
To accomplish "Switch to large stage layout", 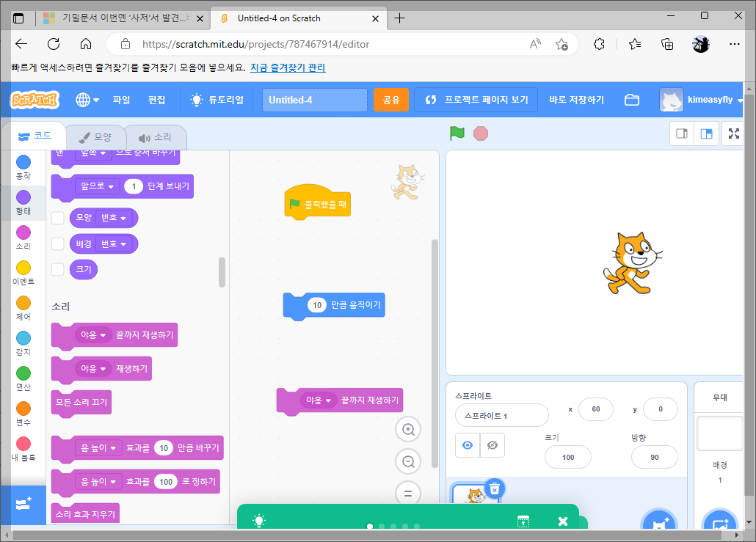I will 706,133.
